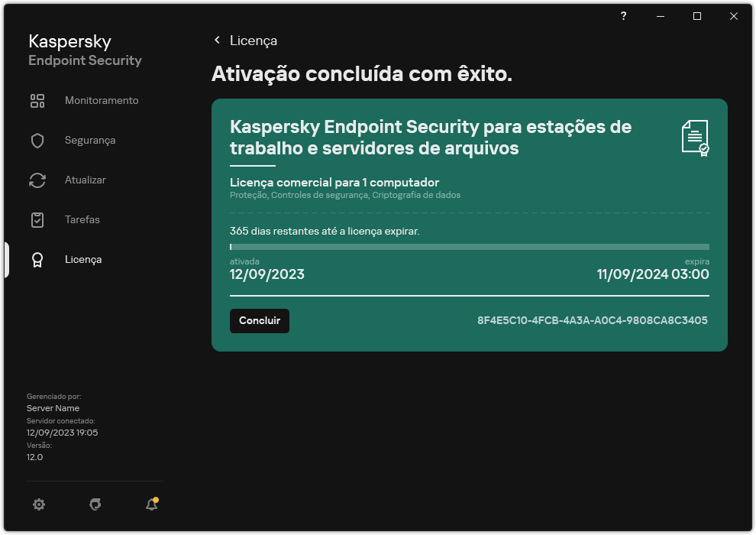Open the Atualizar section
The height and width of the screenshot is (535, 756).
[x=86, y=180]
